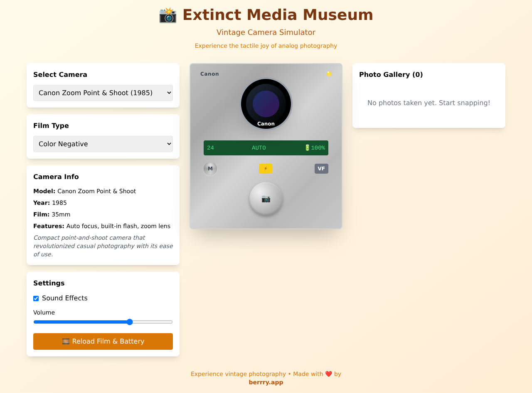The height and width of the screenshot is (393, 532).
Task: Click the yellow indicator light on camera
Action: coord(329,74)
